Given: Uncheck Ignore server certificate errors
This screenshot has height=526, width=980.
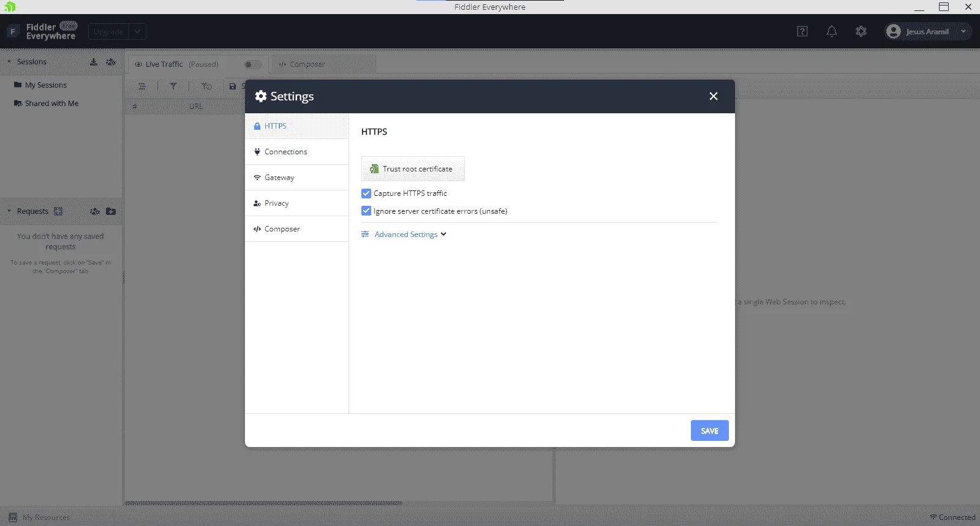Looking at the screenshot, I should 366,211.
